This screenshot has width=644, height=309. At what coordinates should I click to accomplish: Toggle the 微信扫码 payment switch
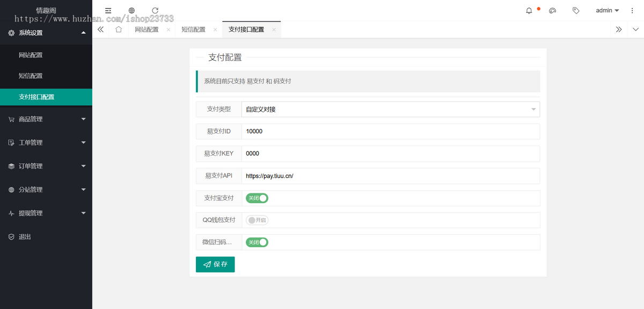(x=257, y=242)
